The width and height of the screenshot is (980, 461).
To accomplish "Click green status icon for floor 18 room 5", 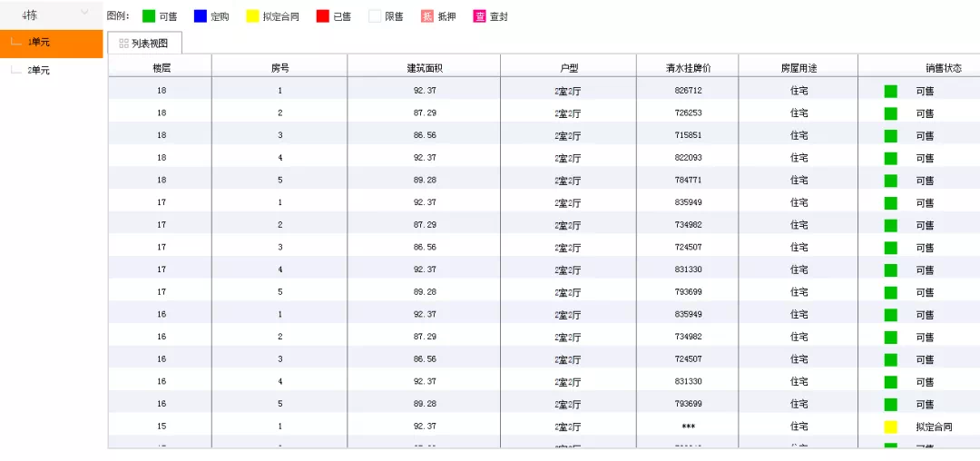I will click(891, 181).
